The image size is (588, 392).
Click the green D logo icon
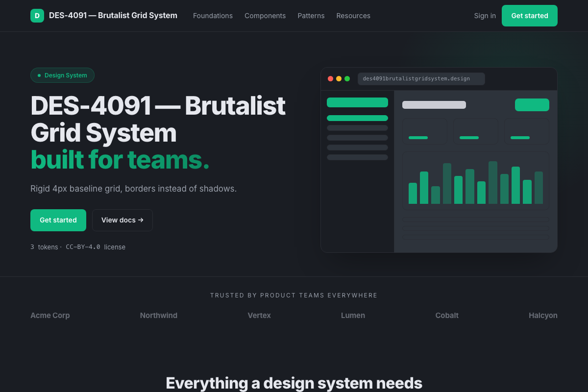37,16
